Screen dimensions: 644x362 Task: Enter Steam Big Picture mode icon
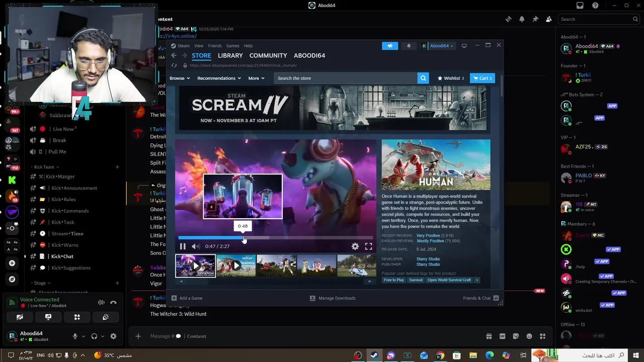pos(464,46)
